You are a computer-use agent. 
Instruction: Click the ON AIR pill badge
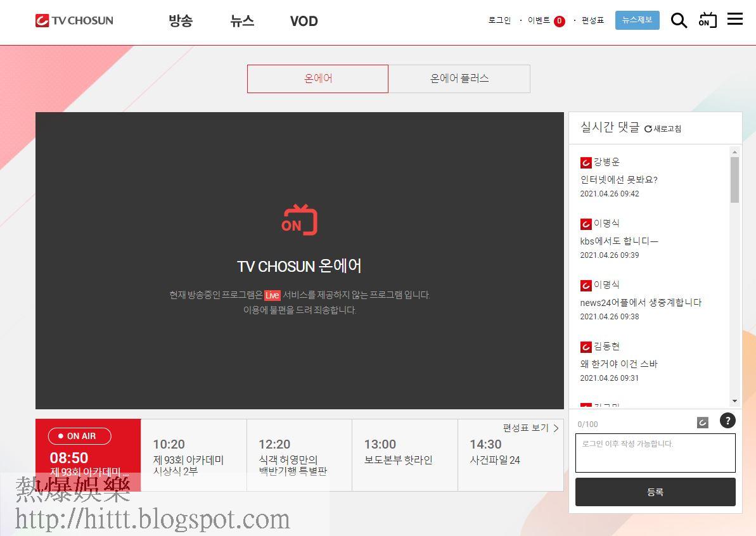(x=80, y=437)
